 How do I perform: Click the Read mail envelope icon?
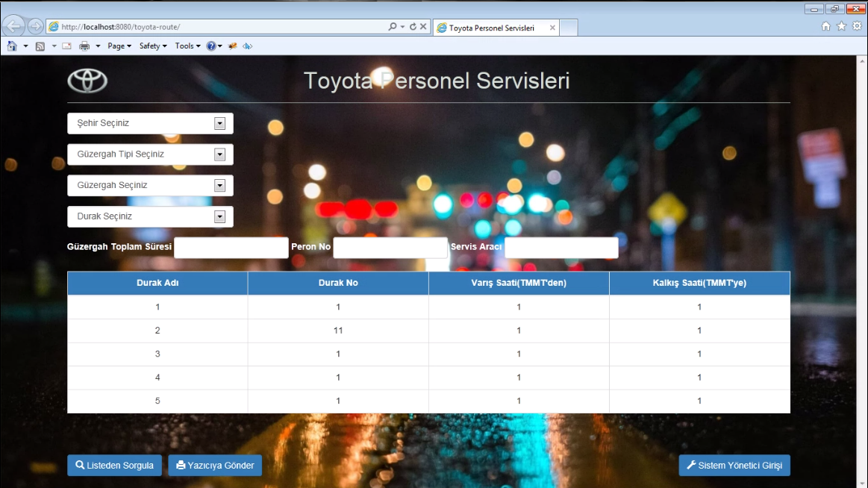[67, 46]
